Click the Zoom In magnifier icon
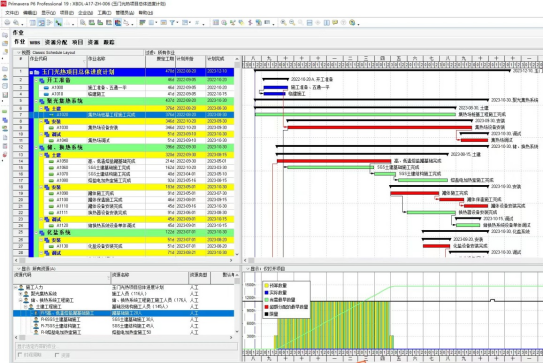 (284, 23)
